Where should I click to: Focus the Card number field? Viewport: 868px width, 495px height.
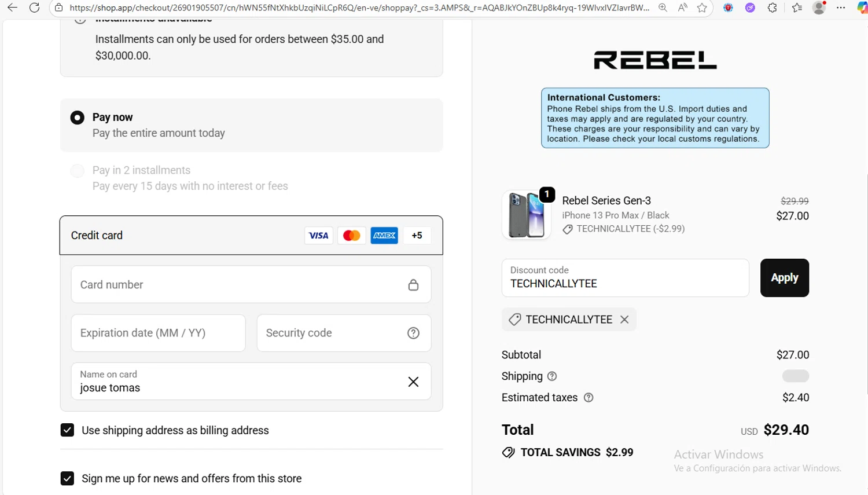coord(251,284)
